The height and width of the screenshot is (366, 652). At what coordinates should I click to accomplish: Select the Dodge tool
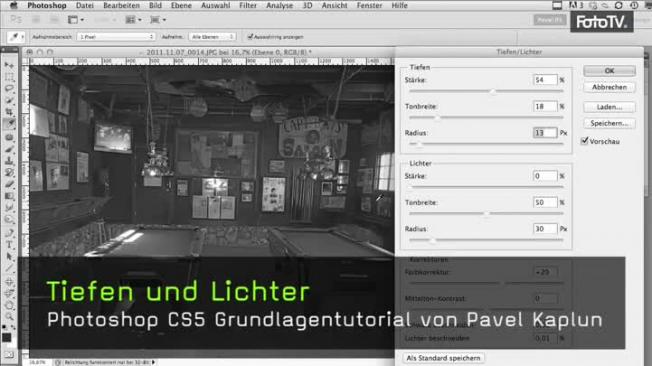(9, 219)
